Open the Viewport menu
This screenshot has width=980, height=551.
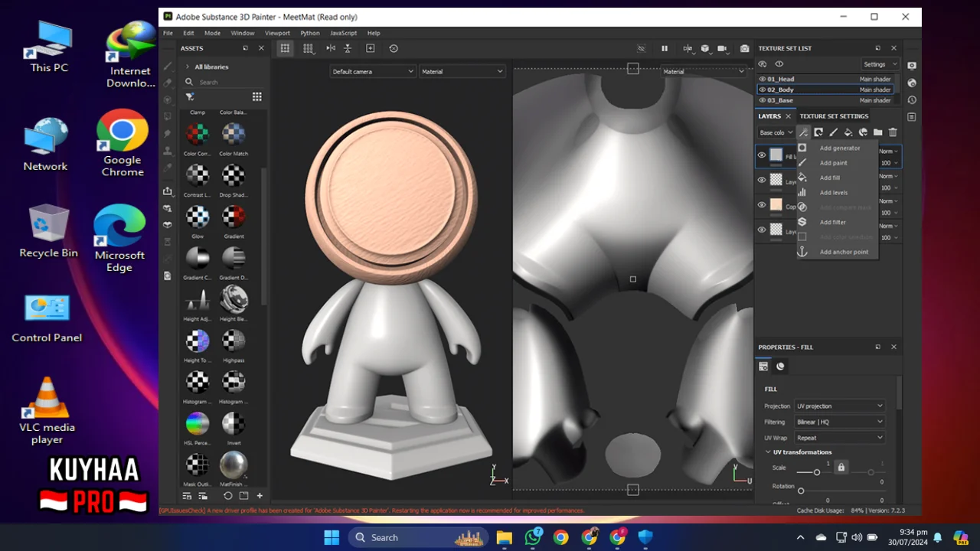click(277, 33)
